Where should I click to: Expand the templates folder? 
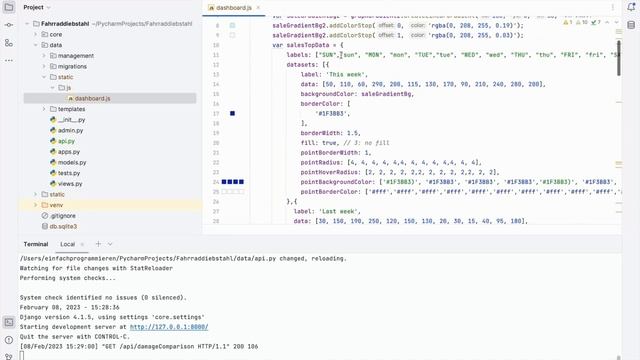(x=44, y=109)
